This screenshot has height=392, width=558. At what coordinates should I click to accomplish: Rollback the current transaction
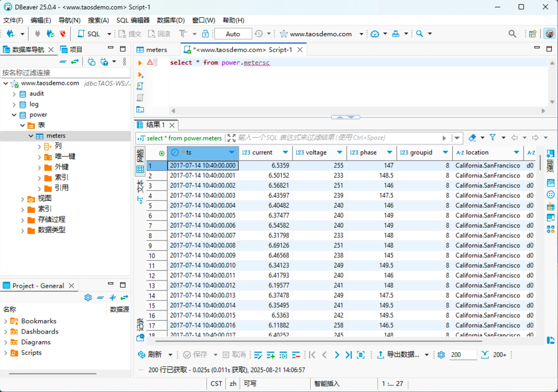click(x=159, y=34)
